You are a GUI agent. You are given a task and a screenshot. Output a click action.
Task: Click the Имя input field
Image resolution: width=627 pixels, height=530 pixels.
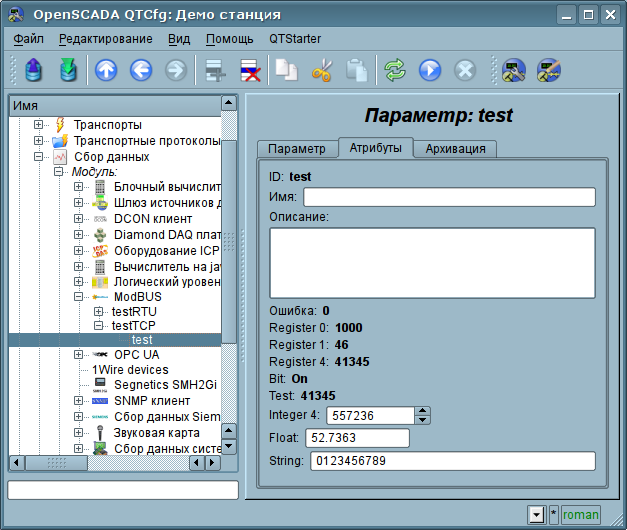(449, 197)
